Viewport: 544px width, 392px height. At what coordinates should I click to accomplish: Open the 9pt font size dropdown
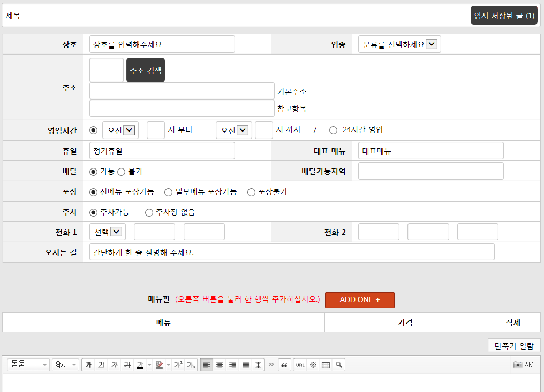point(65,365)
